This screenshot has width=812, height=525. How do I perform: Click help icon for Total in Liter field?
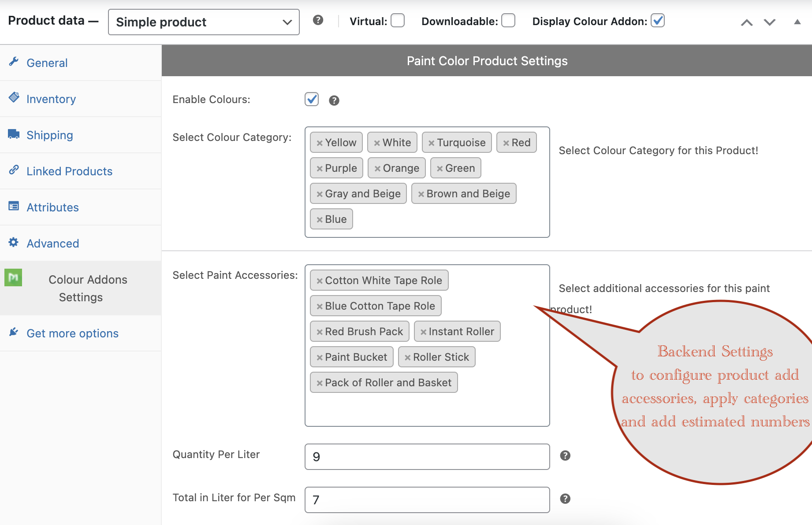coord(565,499)
